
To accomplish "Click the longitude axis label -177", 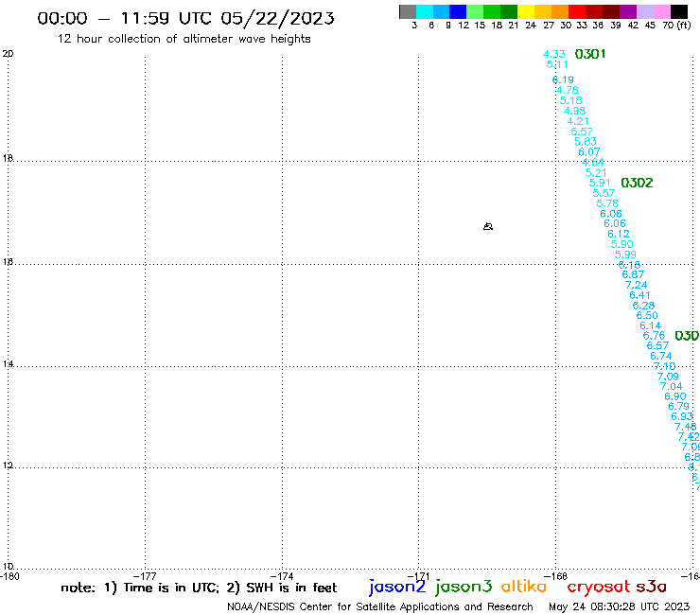I will (x=145, y=576).
